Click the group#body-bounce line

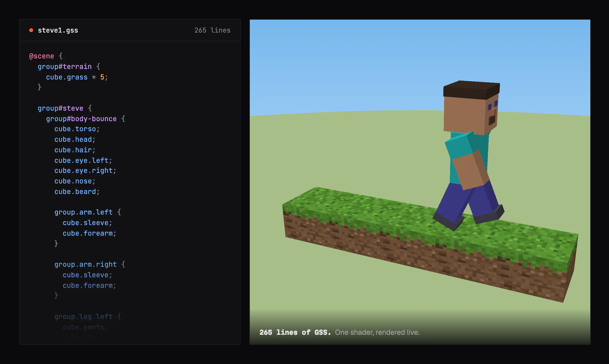[x=85, y=119]
